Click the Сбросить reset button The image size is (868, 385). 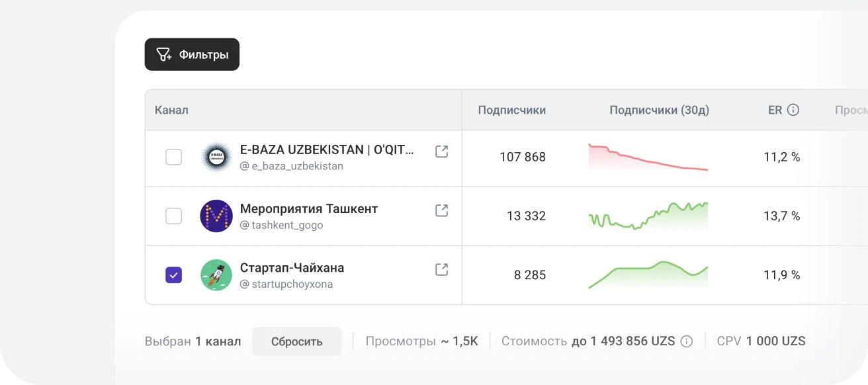tap(297, 341)
